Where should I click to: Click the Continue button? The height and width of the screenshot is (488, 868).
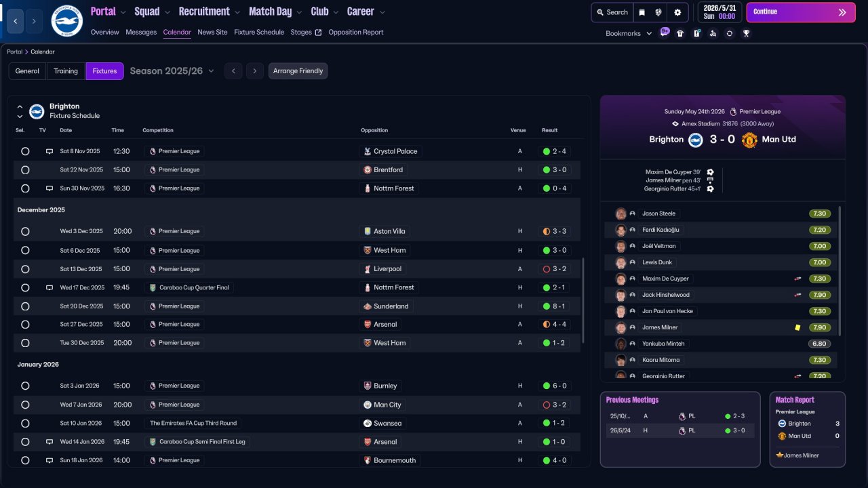801,12
